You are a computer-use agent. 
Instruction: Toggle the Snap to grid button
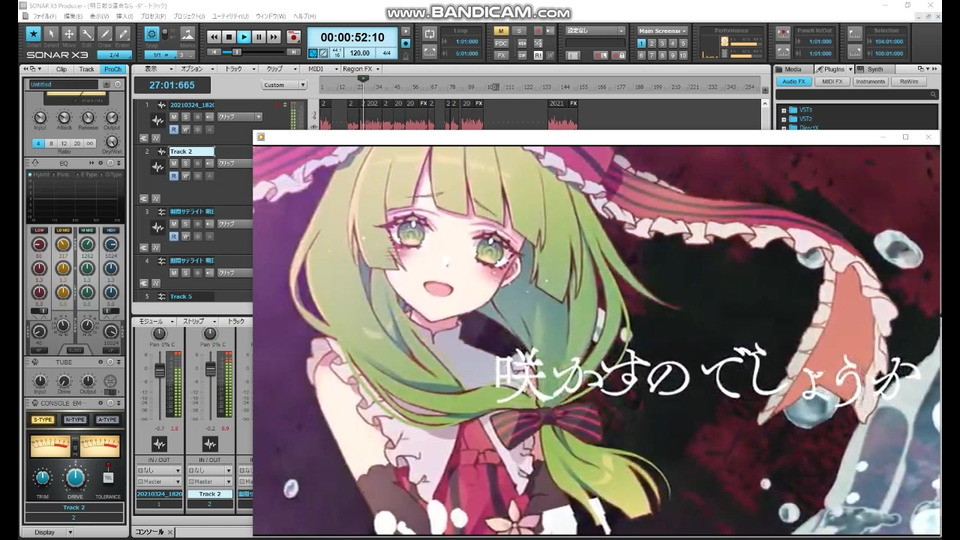coord(151,34)
